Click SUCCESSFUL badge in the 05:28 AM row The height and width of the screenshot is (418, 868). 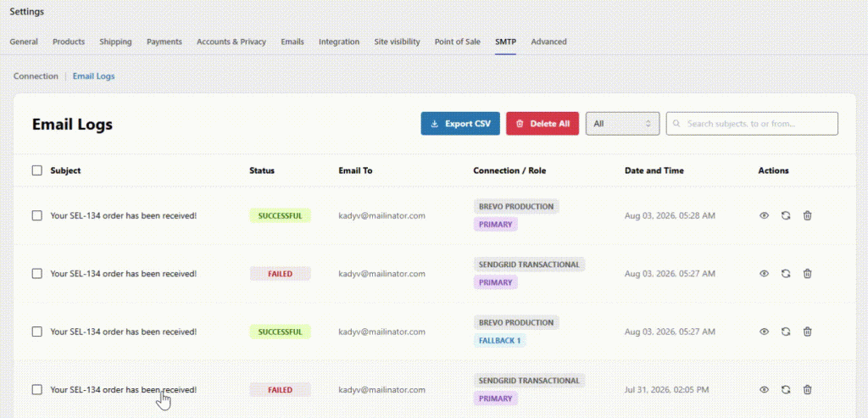(x=280, y=216)
